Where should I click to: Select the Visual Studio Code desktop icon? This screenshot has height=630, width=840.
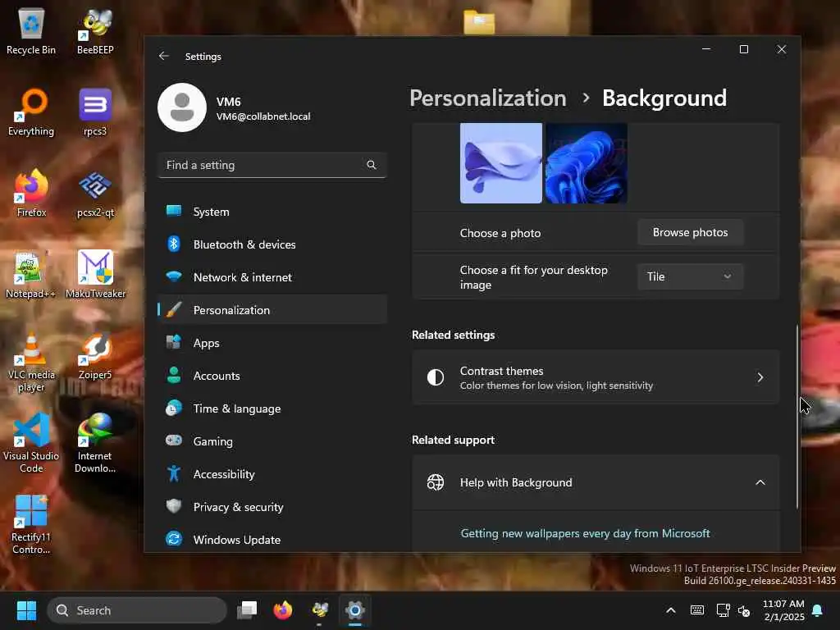point(31,444)
